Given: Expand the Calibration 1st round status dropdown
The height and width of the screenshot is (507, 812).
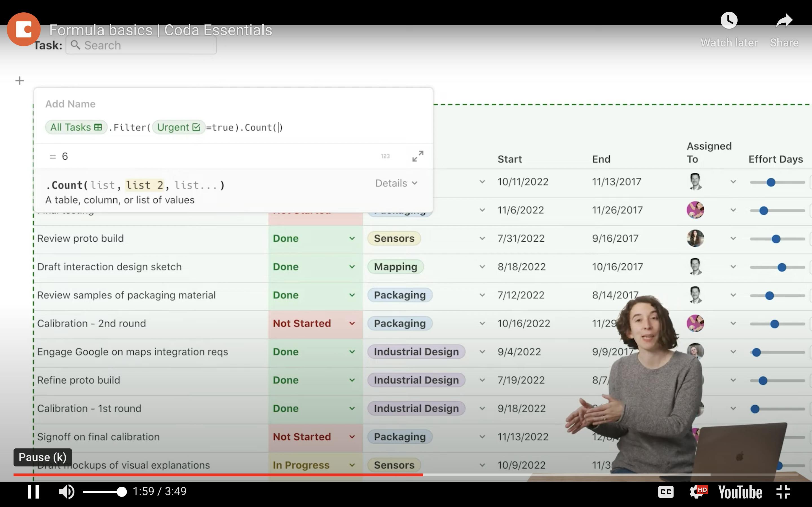Looking at the screenshot, I should point(351,408).
